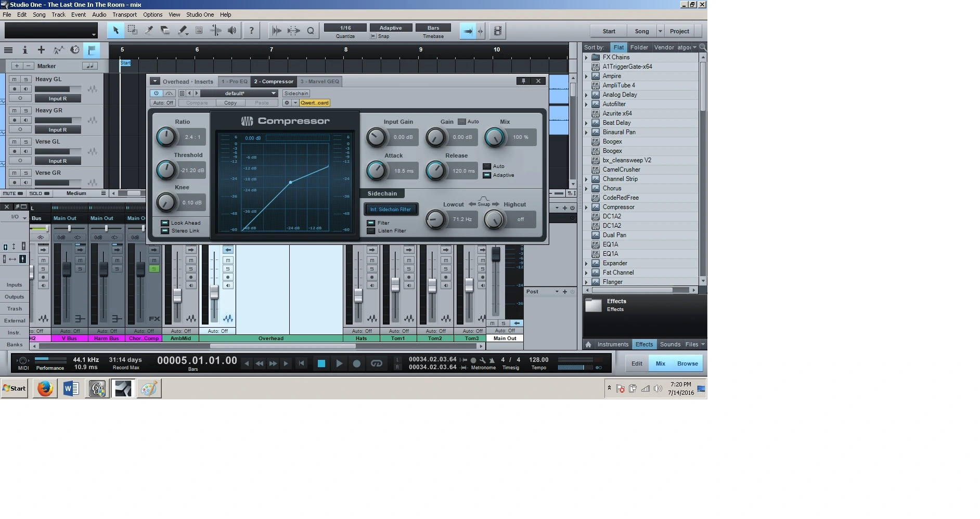The height and width of the screenshot is (519, 980).
Task: Toggle the Loop transport button
Action: 376,364
